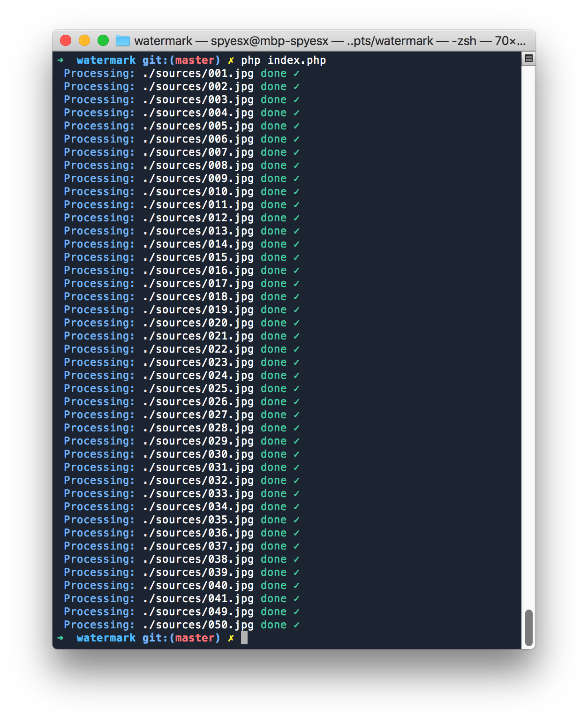588x724 pixels.
Task: Click 'done' on the 050.jpg line
Action: coord(273,625)
